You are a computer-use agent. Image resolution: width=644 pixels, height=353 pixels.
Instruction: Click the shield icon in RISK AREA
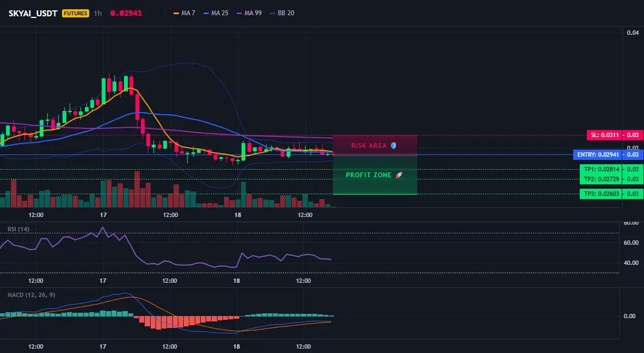click(393, 145)
